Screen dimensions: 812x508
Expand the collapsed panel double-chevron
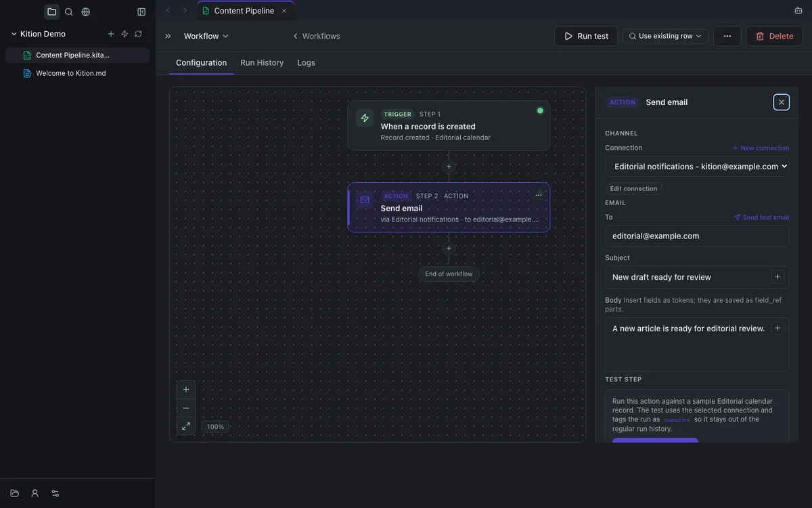point(168,36)
